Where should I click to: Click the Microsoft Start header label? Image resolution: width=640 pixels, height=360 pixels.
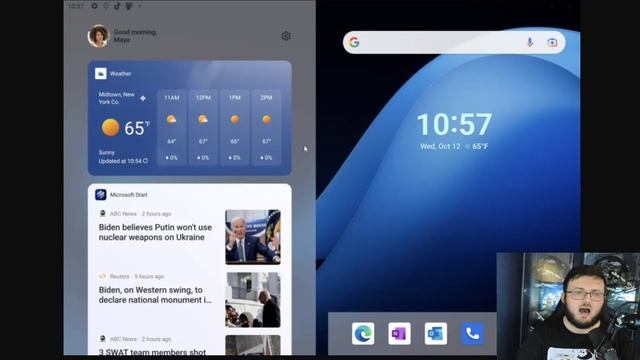coord(129,195)
